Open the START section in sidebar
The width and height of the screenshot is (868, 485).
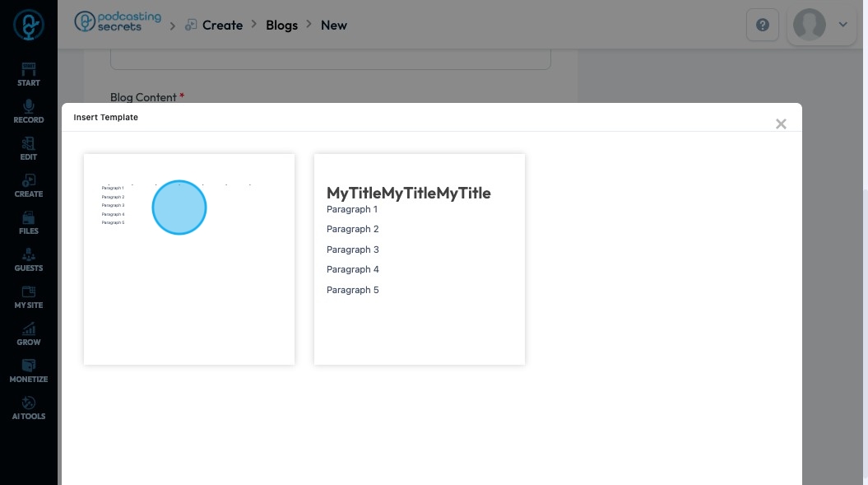[29, 73]
